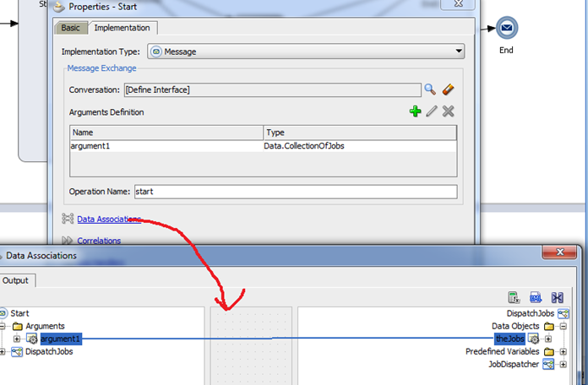588x385 pixels.
Task: Click the XML icon in Data Associations toolbar
Action: pyautogui.click(x=535, y=297)
